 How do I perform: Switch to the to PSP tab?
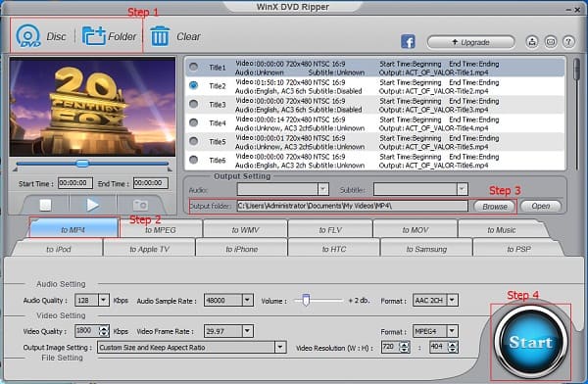[518, 249]
